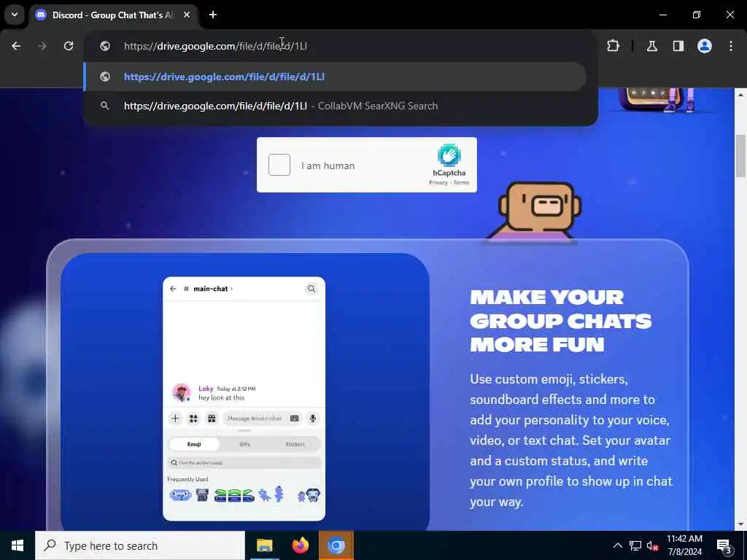747x560 pixels.
Task: Click Loky's avatar in chat mockup
Action: [x=181, y=393]
